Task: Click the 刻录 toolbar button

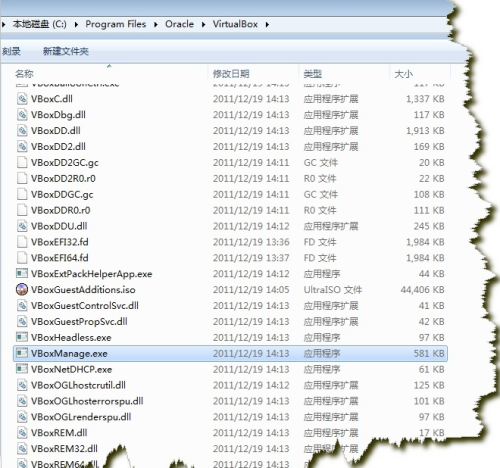Action: (11, 51)
